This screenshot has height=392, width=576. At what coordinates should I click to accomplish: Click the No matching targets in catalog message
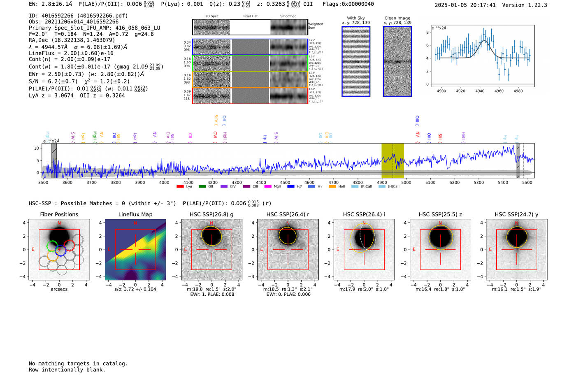click(x=78, y=364)
